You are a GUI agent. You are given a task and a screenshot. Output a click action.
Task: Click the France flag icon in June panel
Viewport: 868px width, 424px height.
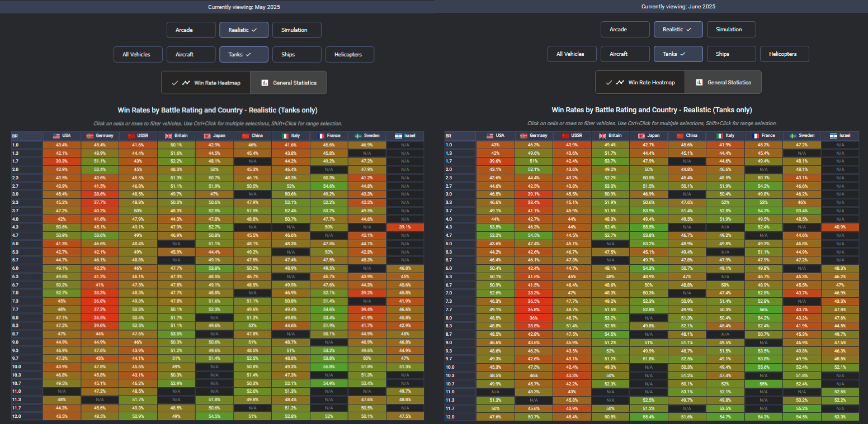(x=755, y=135)
